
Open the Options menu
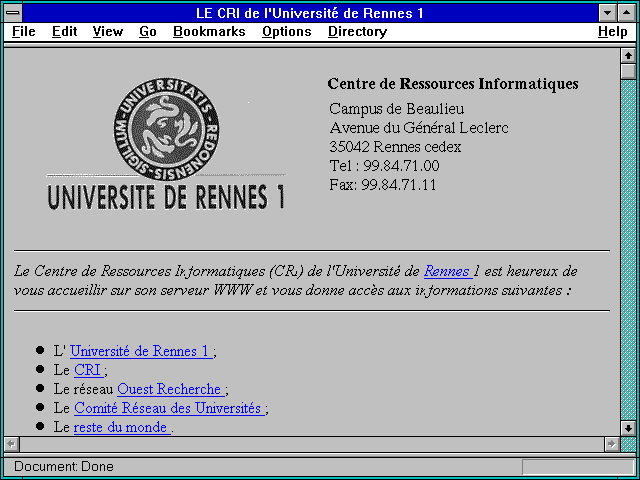[x=287, y=32]
